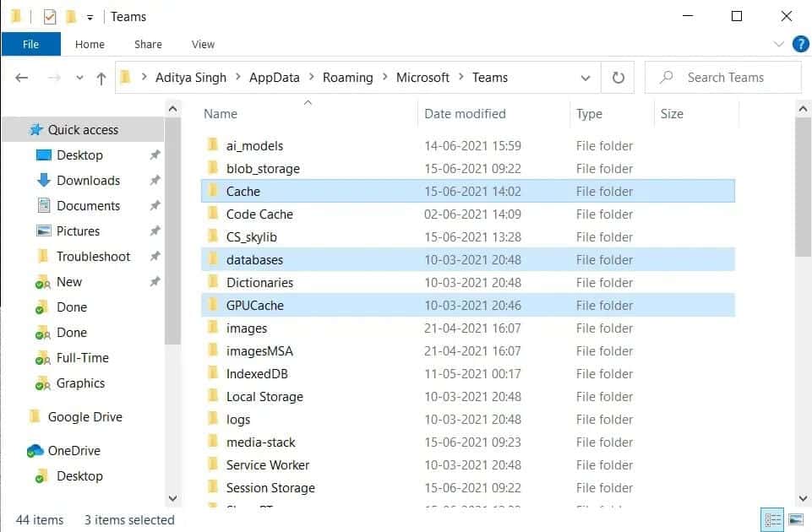
Task: Open Documents in the navigation pane
Action: click(88, 205)
